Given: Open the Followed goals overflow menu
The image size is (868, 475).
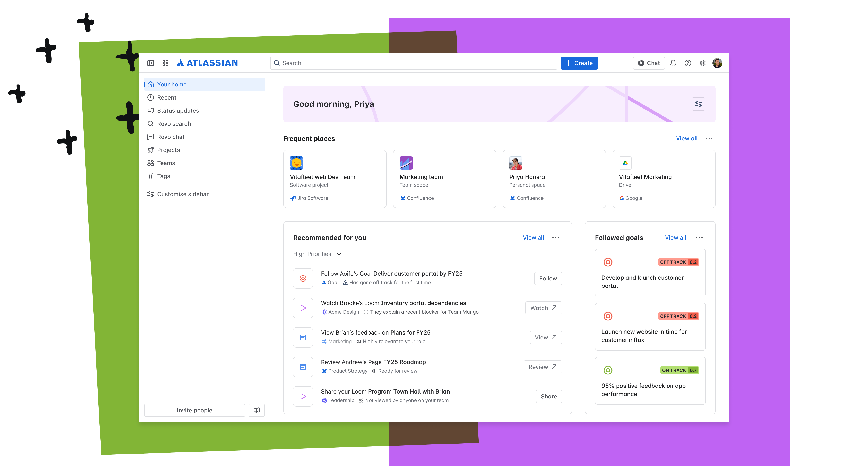Looking at the screenshot, I should point(699,237).
